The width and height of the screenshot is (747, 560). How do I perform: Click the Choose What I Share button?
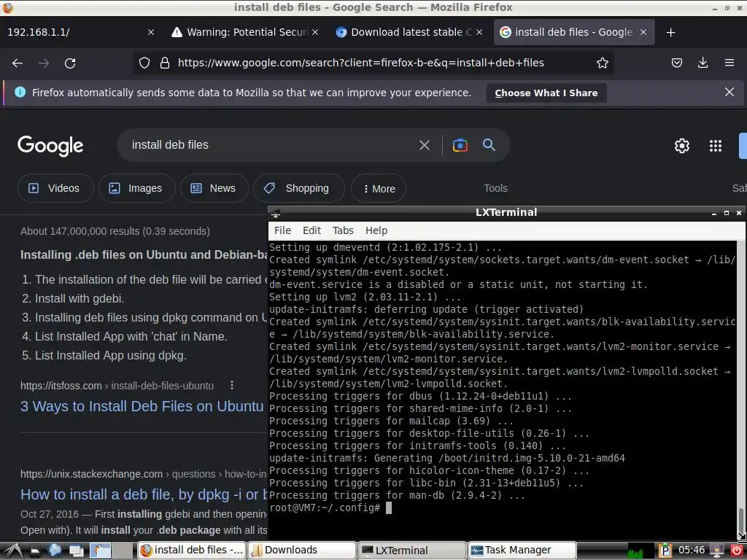coord(546,93)
